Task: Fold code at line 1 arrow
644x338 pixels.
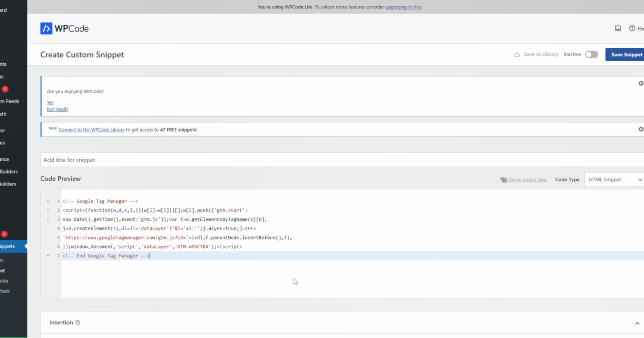Action: (x=48, y=201)
